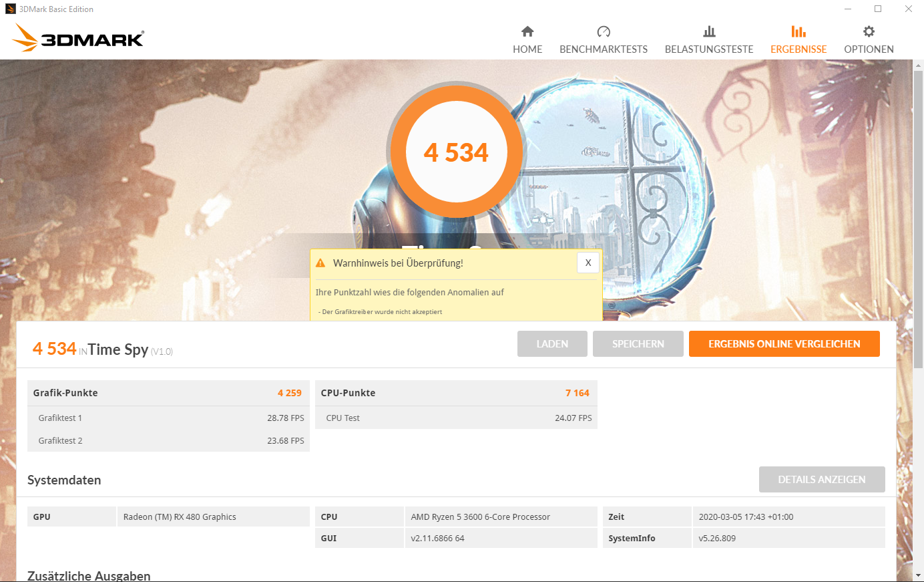Click the Grafik-Punkte header row
The height and width of the screenshot is (582, 924).
click(x=168, y=393)
